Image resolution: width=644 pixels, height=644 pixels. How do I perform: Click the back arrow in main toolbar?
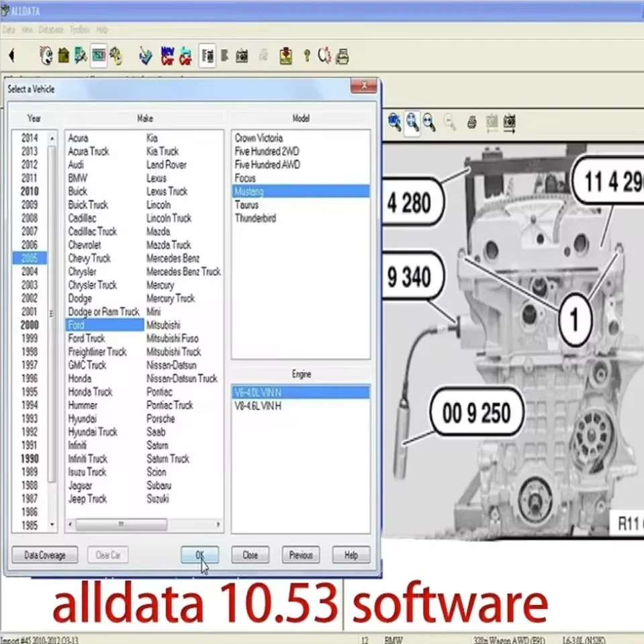click(x=11, y=56)
